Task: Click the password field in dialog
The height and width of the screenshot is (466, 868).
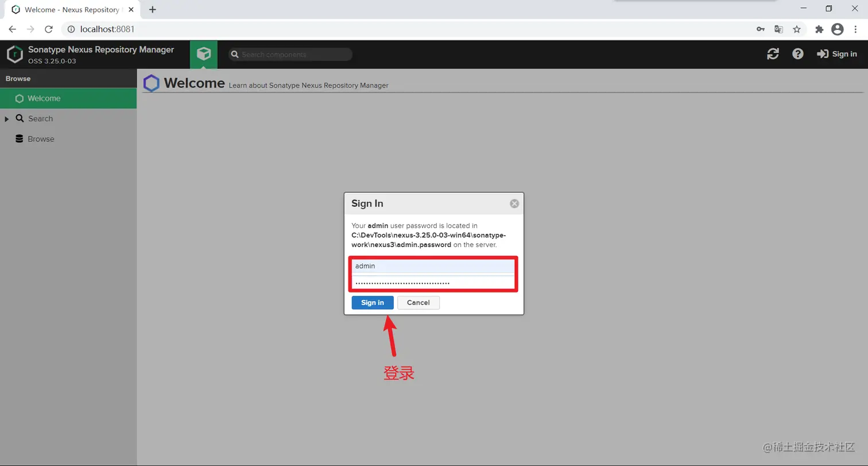Action: [434, 283]
